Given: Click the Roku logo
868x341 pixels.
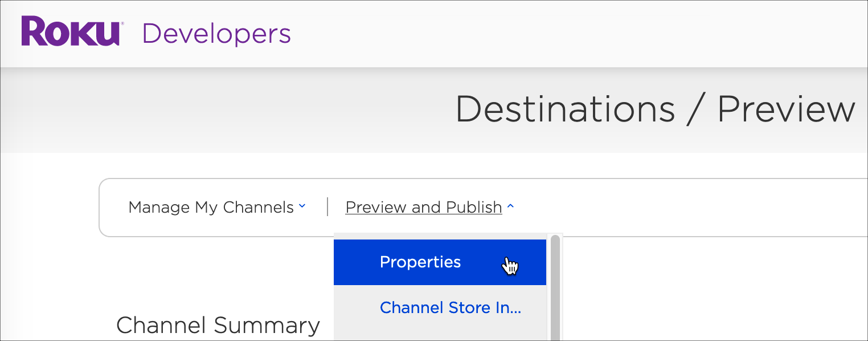Looking at the screenshot, I should coord(70,32).
